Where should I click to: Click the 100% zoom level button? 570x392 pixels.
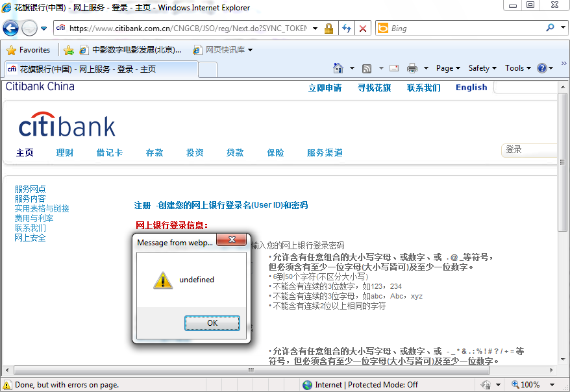(x=526, y=384)
